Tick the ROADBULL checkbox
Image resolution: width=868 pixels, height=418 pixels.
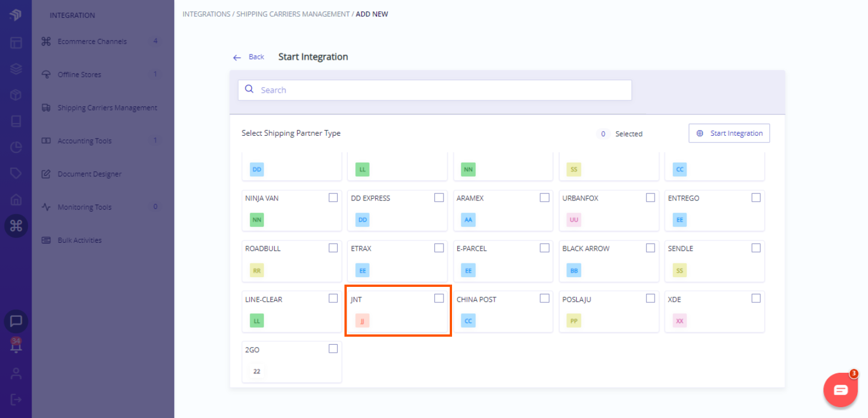(333, 248)
